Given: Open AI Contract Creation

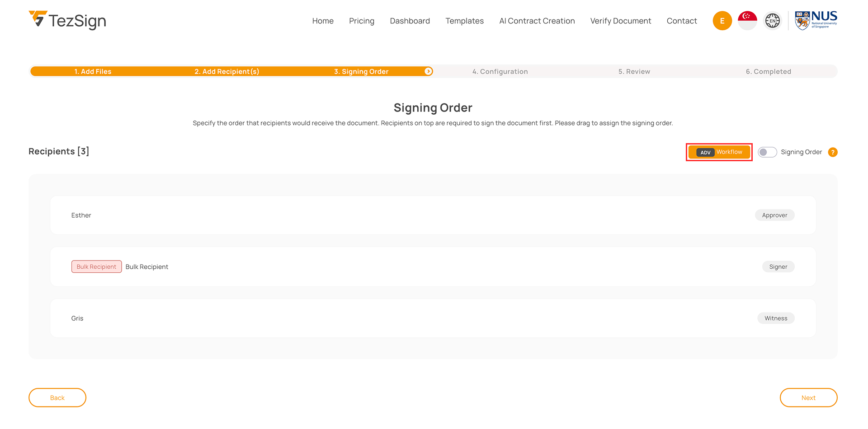Looking at the screenshot, I should [537, 21].
